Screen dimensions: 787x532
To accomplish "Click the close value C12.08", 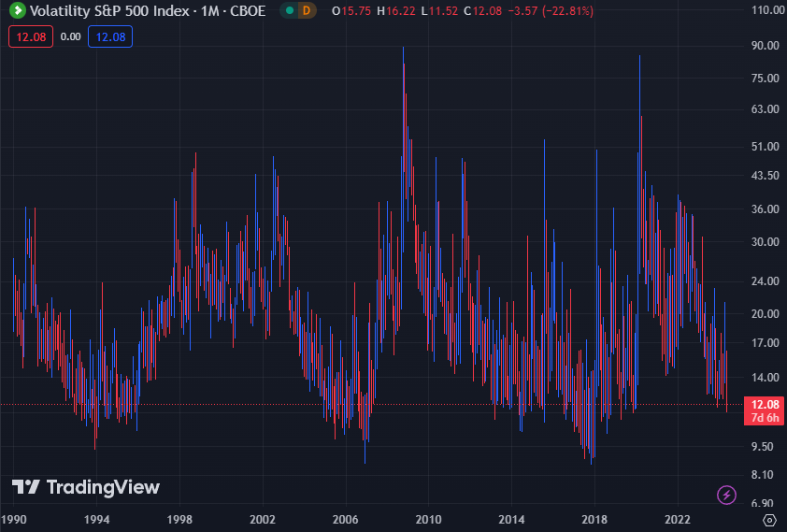I will pyautogui.click(x=482, y=11).
